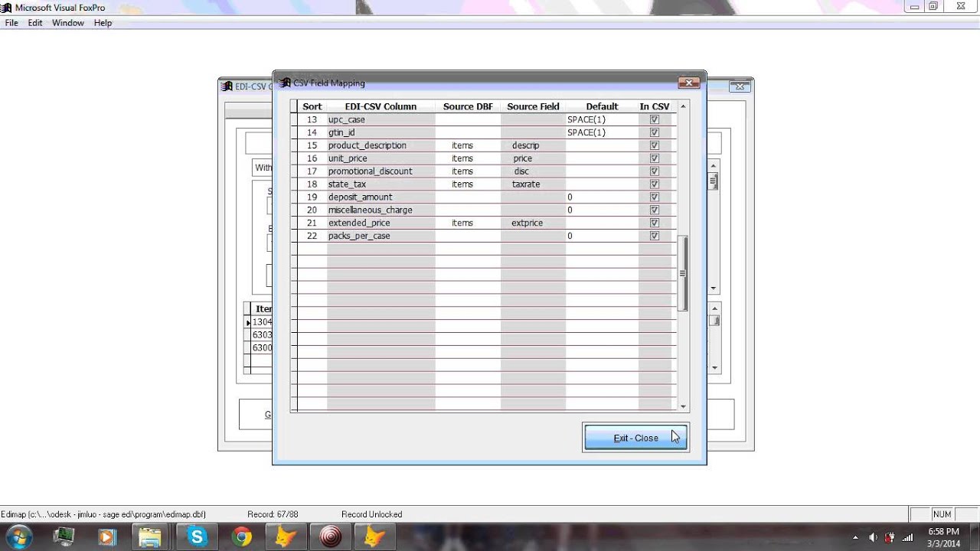
Task: Open the monitor app in taskbar
Action: tap(64, 537)
